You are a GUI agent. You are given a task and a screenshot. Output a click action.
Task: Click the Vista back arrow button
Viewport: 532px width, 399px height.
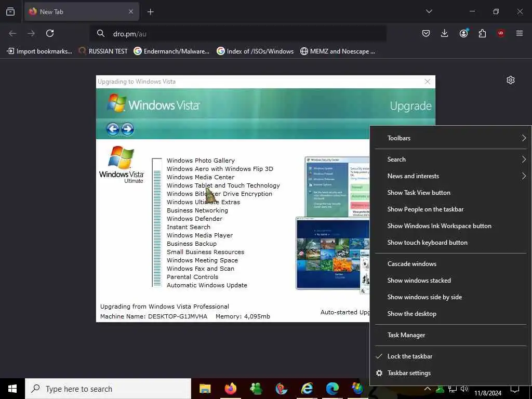[x=113, y=129]
